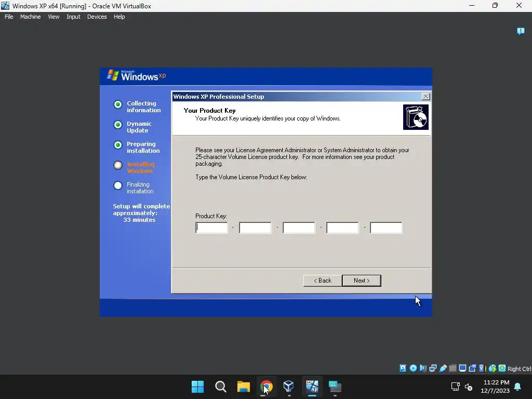Open VirtualBox Manager from the taskbar
Image resolution: width=532 pixels, height=399 pixels.
(x=289, y=387)
